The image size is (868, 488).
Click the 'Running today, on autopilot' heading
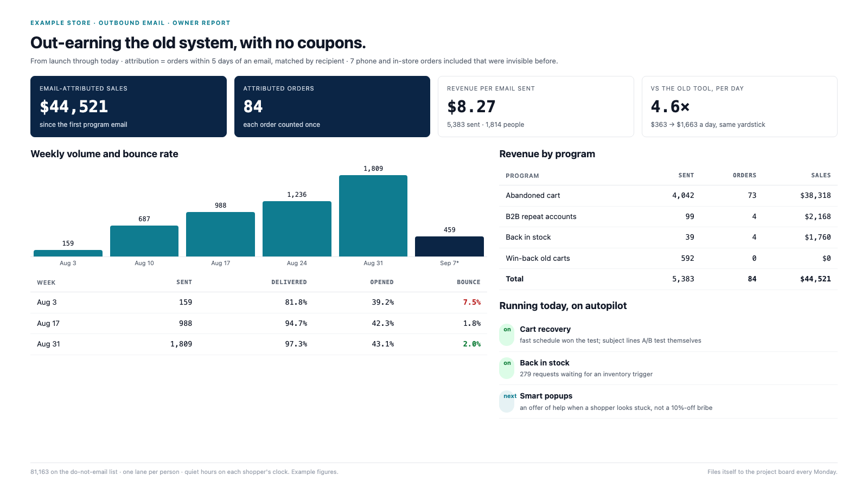pyautogui.click(x=563, y=306)
